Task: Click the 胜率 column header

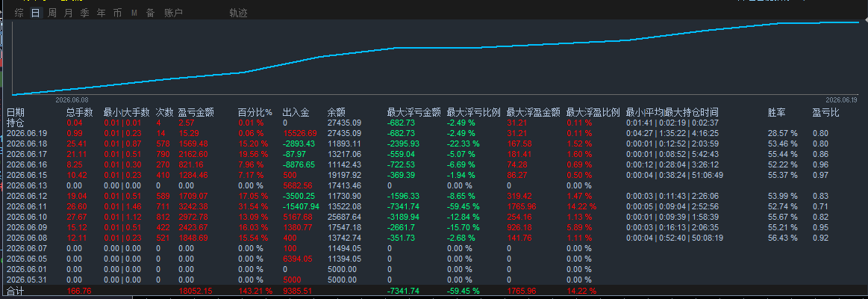Action: coord(777,113)
